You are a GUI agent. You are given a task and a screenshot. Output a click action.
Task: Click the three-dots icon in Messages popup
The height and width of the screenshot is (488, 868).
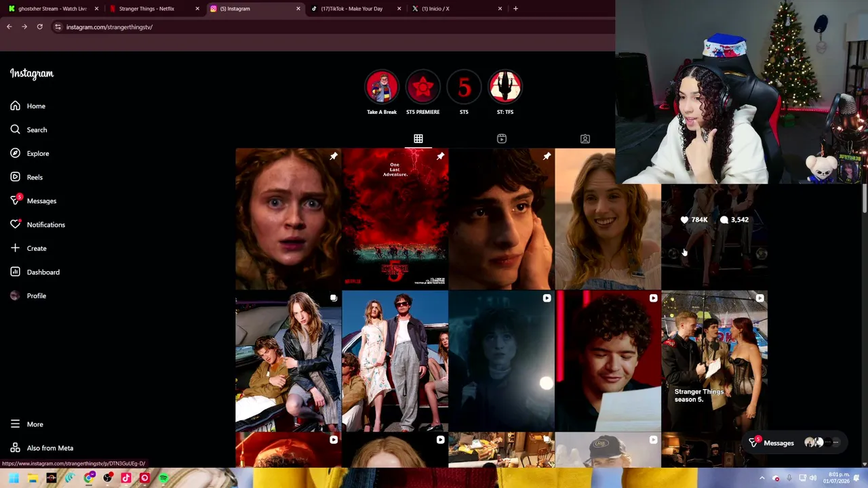click(835, 443)
